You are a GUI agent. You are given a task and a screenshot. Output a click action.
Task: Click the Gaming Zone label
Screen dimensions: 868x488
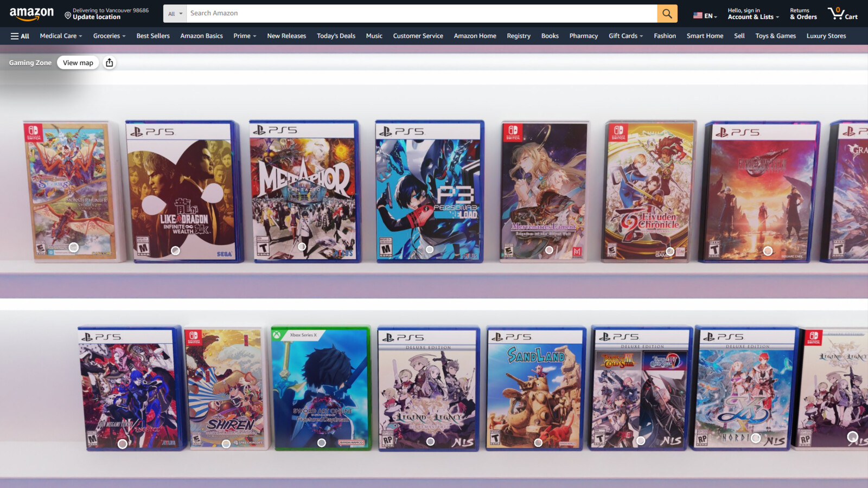coord(30,63)
